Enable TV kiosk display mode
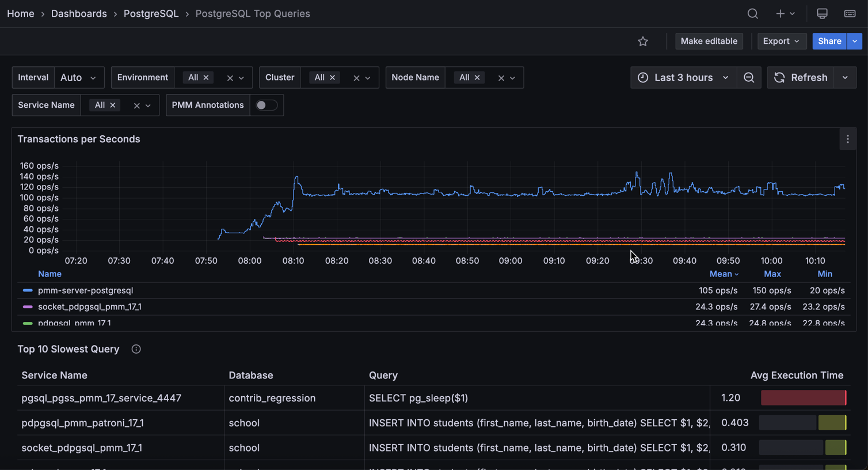The height and width of the screenshot is (470, 868). pyautogui.click(x=822, y=13)
